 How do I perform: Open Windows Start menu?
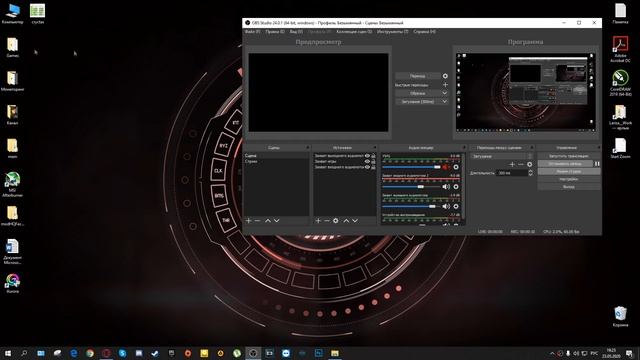[8, 353]
